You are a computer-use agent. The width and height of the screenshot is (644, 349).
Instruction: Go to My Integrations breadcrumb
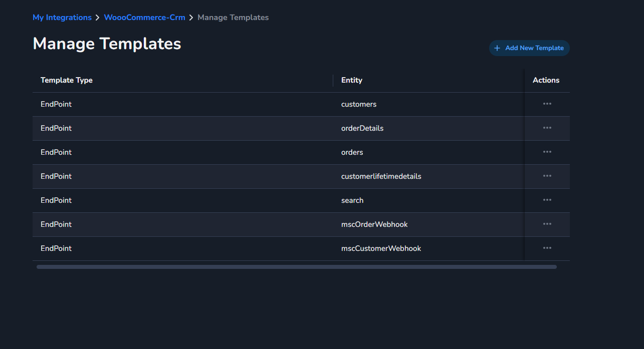[x=62, y=18]
